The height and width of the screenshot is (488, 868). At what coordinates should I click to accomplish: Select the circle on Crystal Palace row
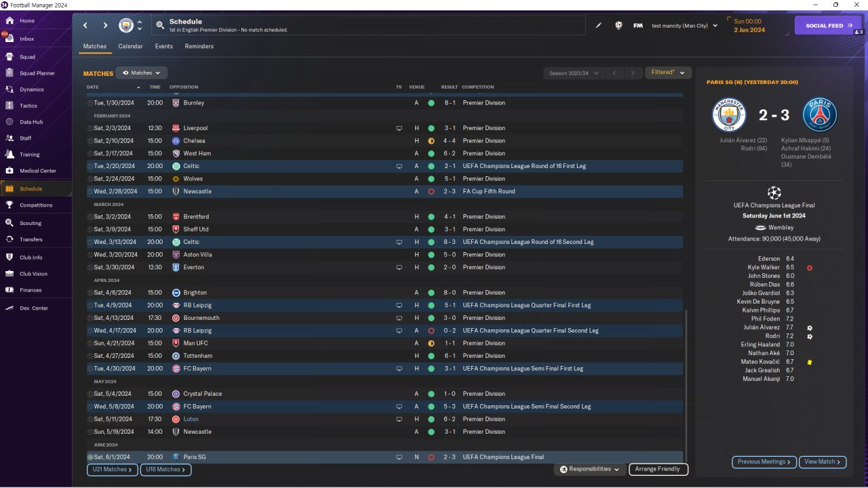pyautogui.click(x=90, y=394)
